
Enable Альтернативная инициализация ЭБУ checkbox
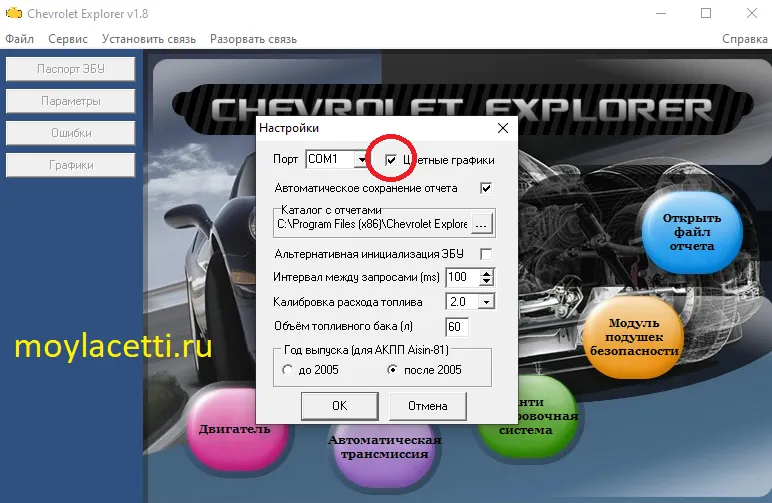[486, 254]
